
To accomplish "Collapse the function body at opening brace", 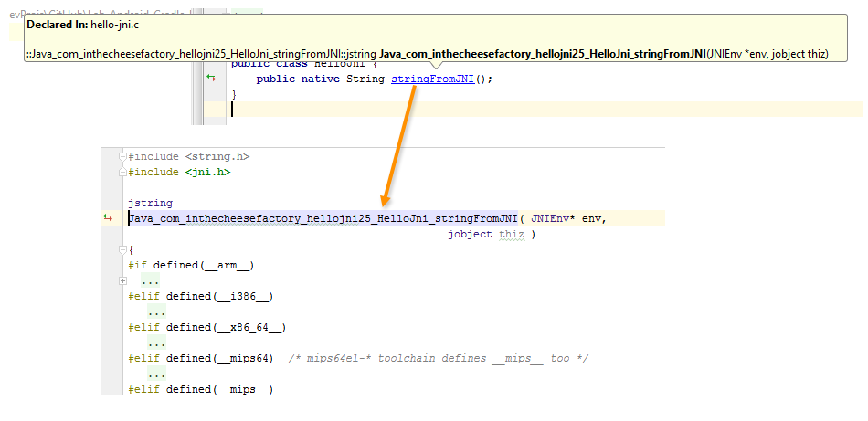I will [x=122, y=249].
